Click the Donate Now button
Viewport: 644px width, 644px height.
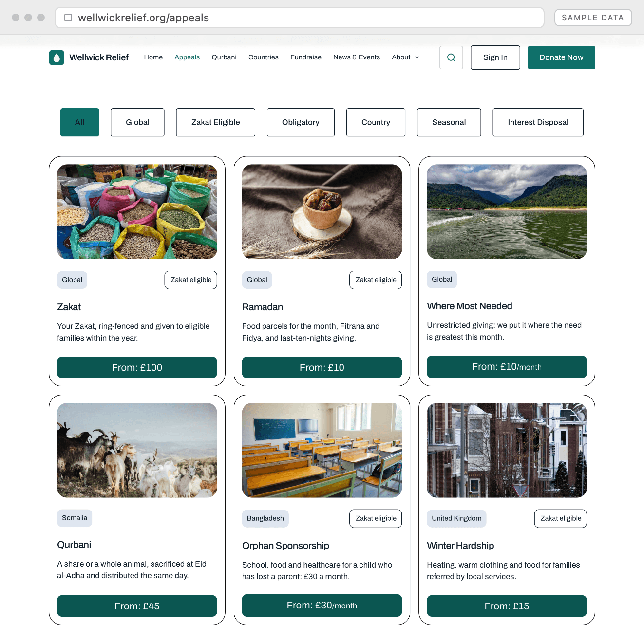click(x=561, y=57)
